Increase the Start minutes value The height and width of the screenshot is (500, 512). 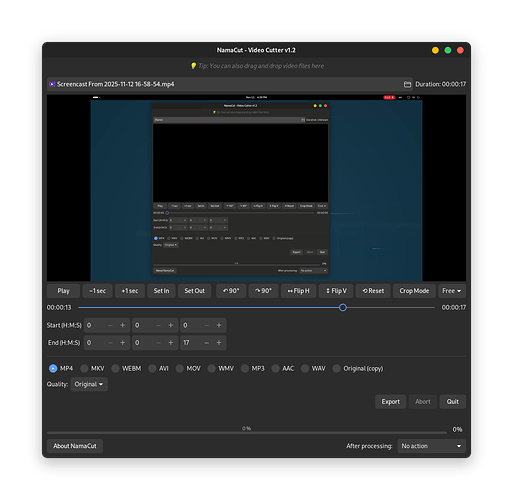tap(171, 325)
